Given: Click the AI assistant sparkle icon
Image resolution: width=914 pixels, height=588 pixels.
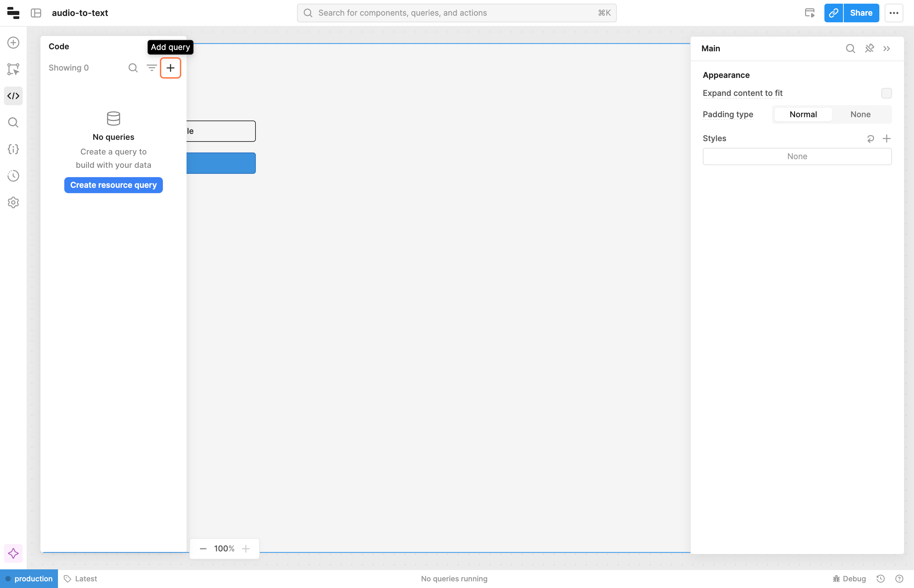Looking at the screenshot, I should click(x=13, y=553).
